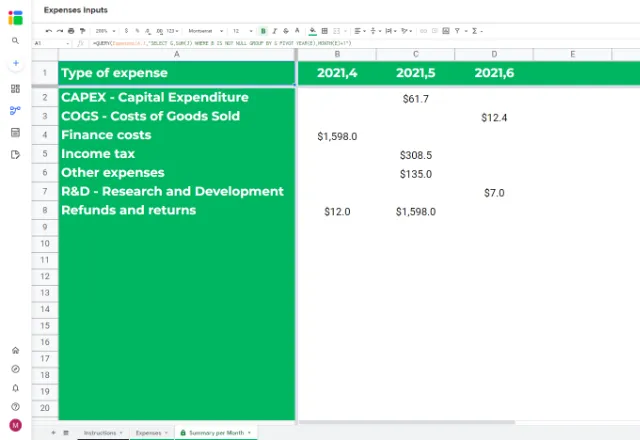Image resolution: width=640 pixels, height=440 pixels.
Task: Click the filter funnel icon
Action: (458, 31)
